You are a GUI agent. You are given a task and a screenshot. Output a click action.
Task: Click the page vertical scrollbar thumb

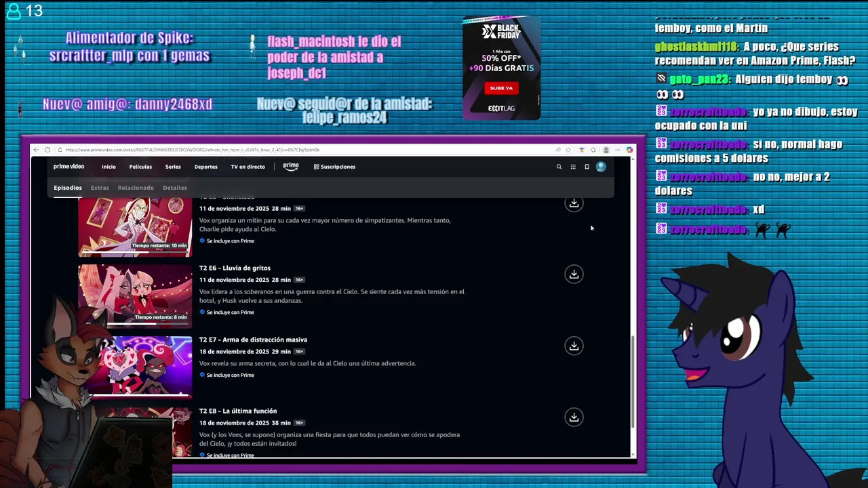point(633,381)
